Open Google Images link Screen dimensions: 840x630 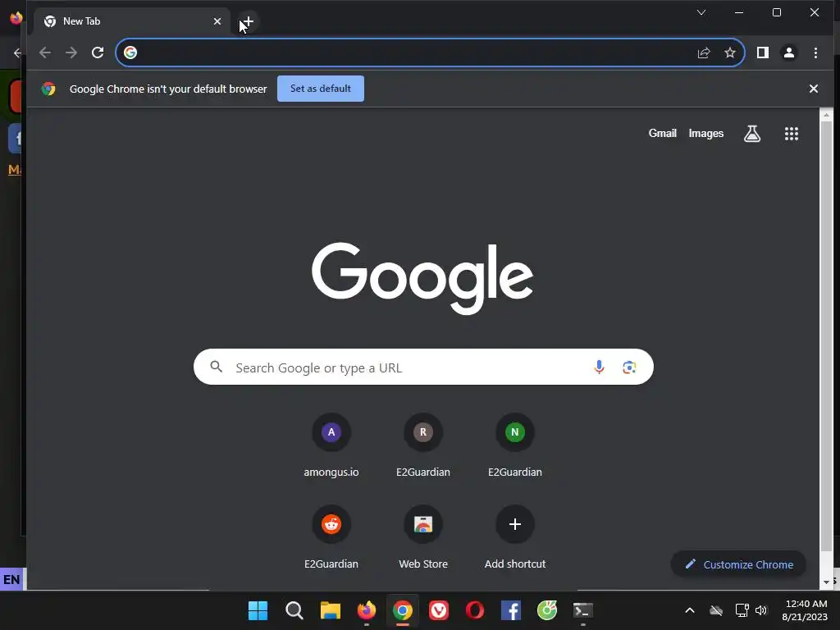point(706,134)
